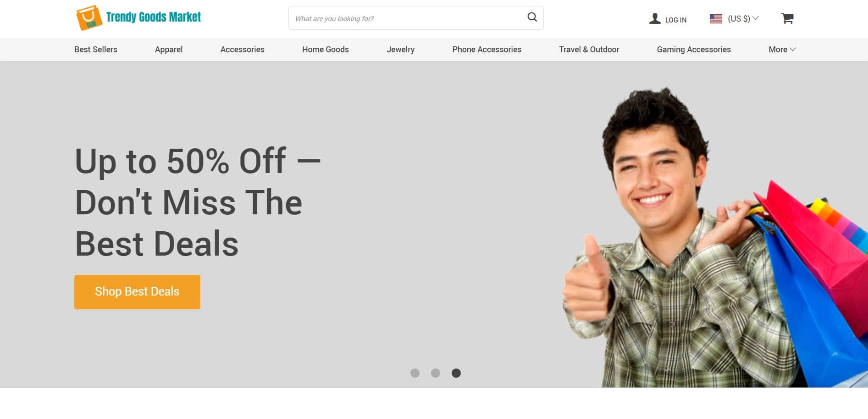Screen dimensions: 868x419
Task: Select Home Goods in navigation
Action: pos(325,49)
